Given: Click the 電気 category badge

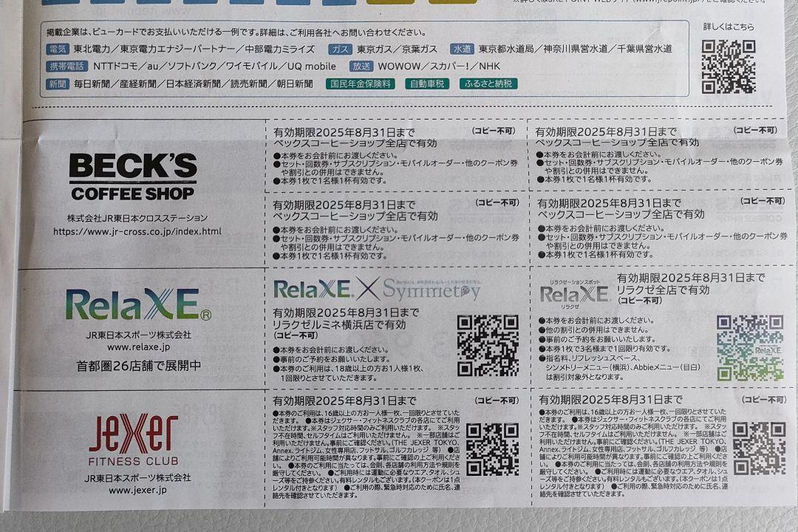Looking at the screenshot, I should 57,49.
